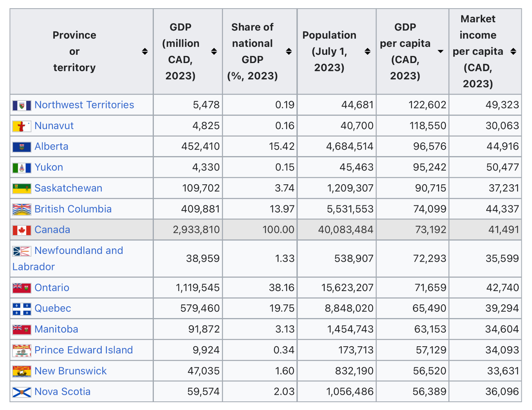
Task: Click the British Columbia flag icon
Action: [22, 209]
